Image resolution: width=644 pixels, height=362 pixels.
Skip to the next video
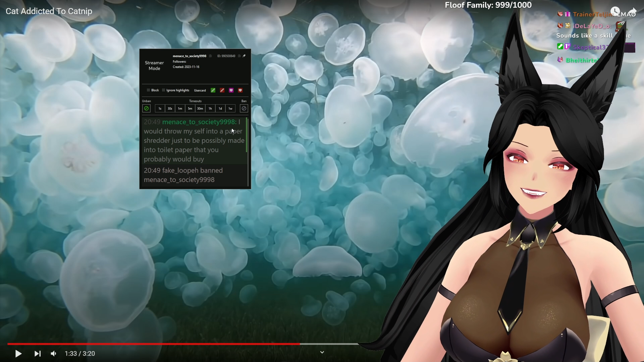point(38,354)
